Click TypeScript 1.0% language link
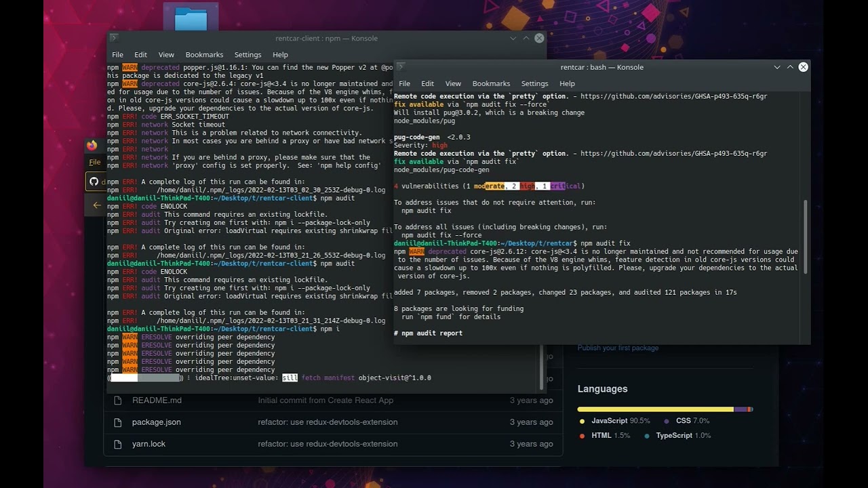This screenshot has height=488, width=868. [684, 436]
